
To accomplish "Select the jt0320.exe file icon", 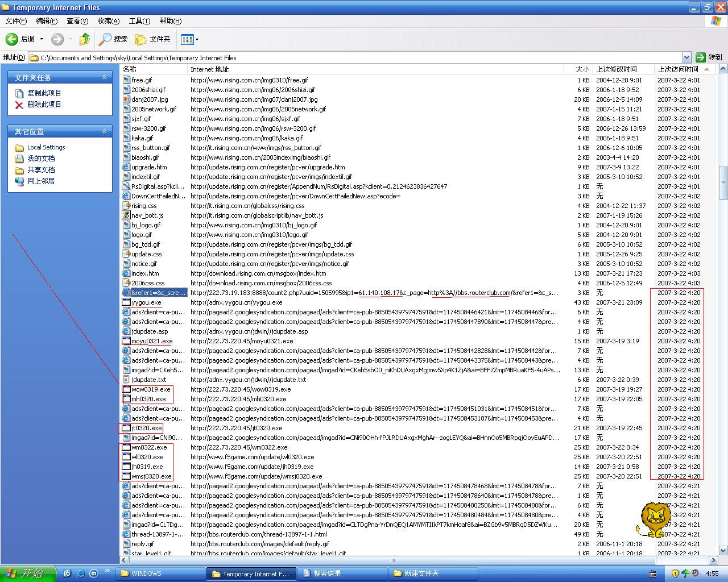I will [x=127, y=428].
